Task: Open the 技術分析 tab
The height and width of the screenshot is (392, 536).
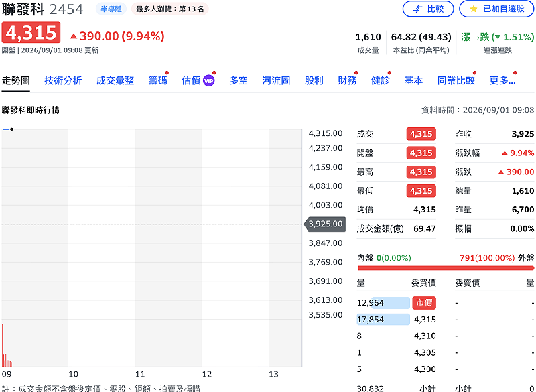Action: click(x=63, y=80)
